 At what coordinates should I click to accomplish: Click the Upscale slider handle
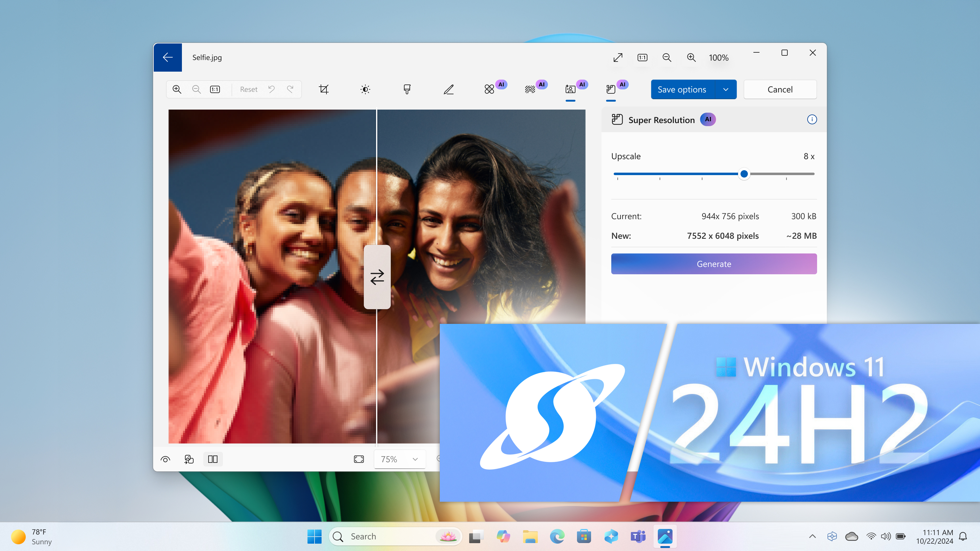[x=744, y=174]
